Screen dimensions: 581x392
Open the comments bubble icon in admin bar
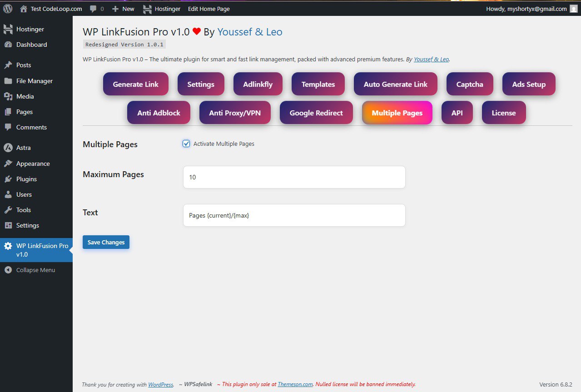click(x=93, y=9)
